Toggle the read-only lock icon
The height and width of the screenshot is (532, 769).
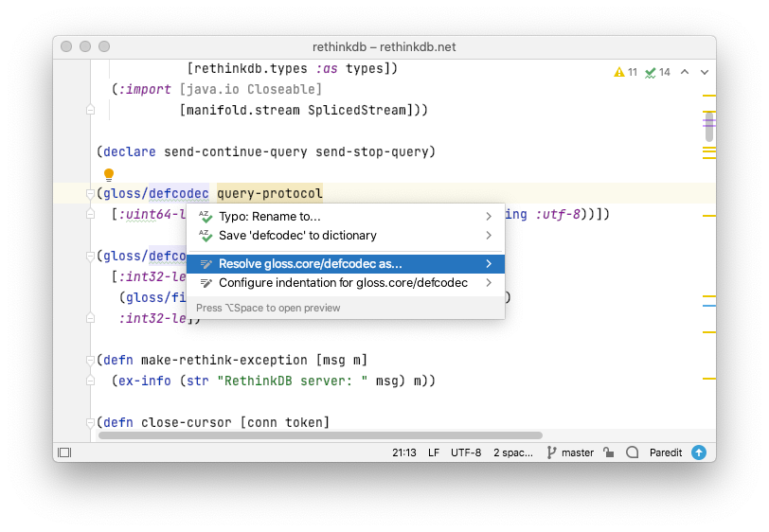609,452
